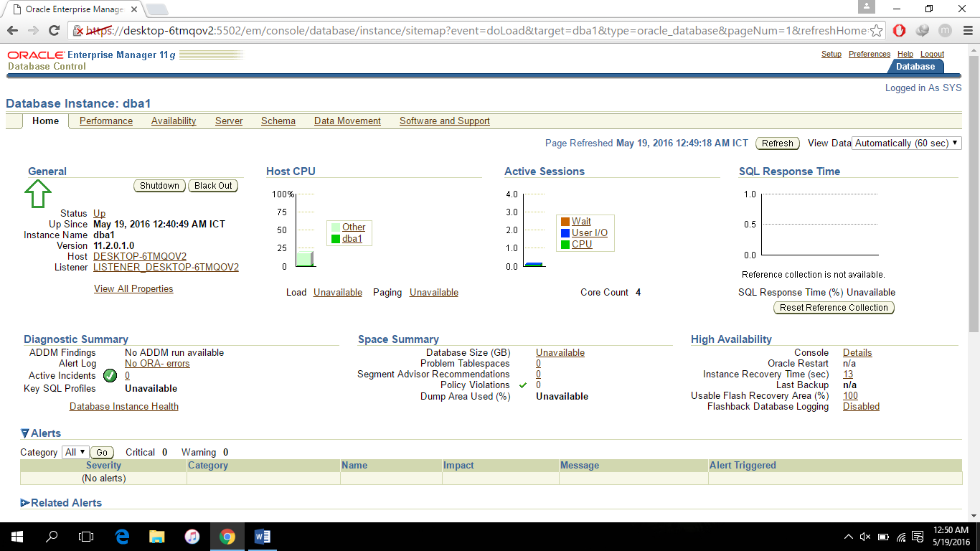Click the Windows Start button
Screen dimensions: 980x551
(17, 537)
